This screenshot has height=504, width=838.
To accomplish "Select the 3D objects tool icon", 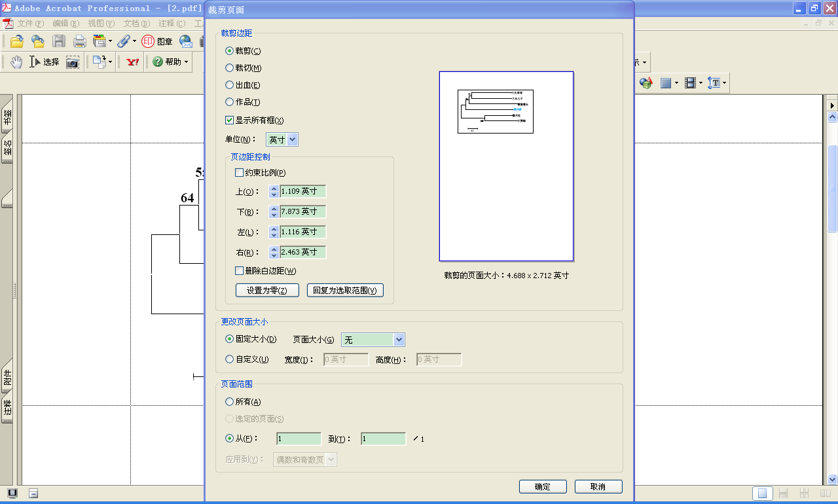I will (646, 83).
